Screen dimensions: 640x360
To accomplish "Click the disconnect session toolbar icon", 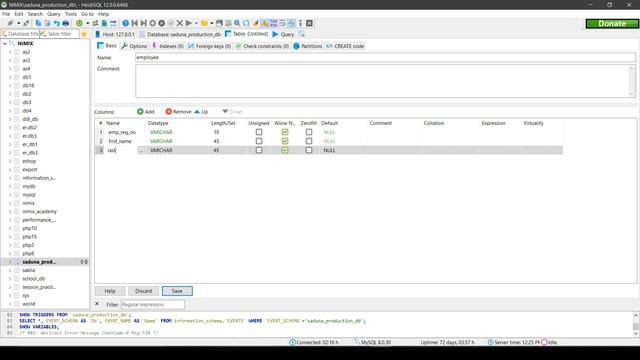I will [x=26, y=23].
